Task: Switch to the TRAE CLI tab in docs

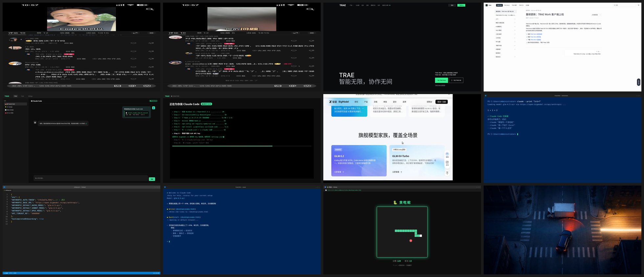Action: pyautogui.click(x=521, y=5)
